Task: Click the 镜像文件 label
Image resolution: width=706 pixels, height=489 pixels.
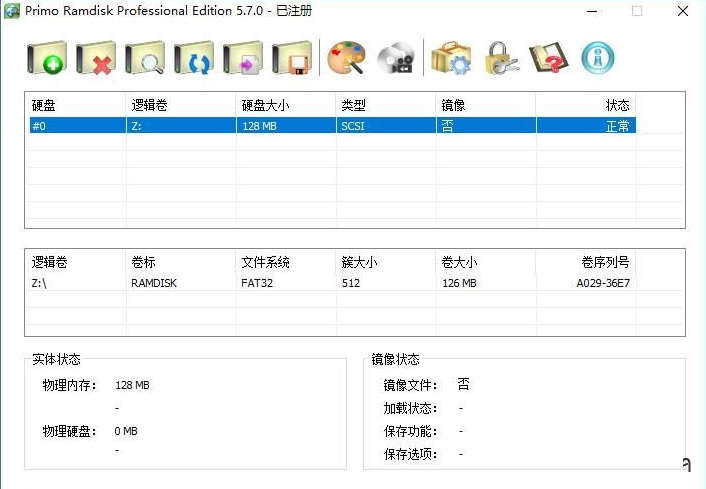Action: pyautogui.click(x=410, y=385)
